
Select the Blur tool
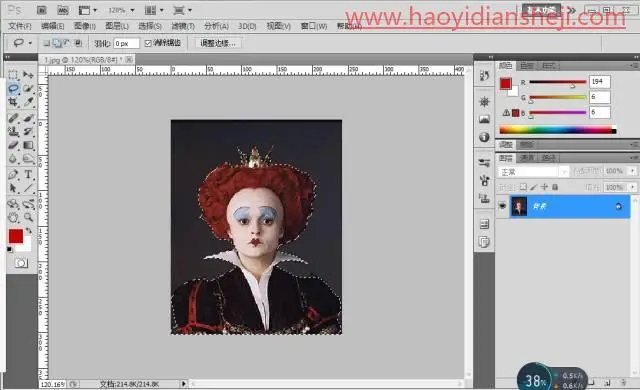click(13, 159)
